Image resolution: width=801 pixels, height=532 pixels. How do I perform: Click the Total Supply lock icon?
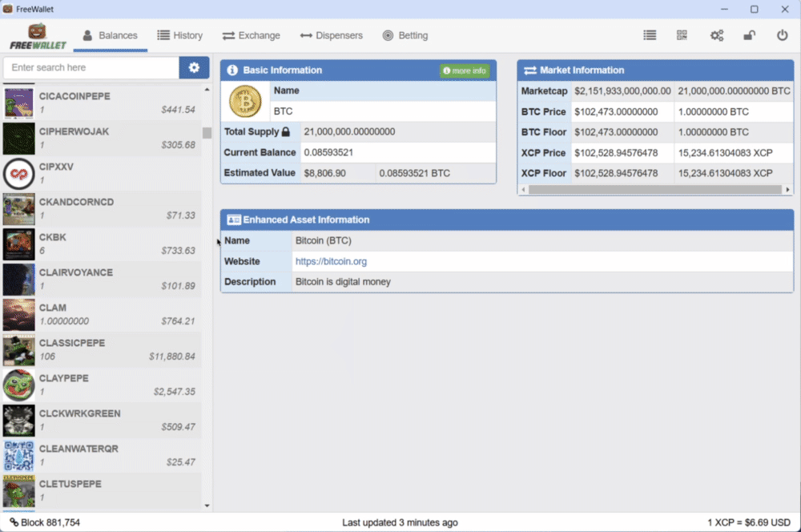point(286,132)
